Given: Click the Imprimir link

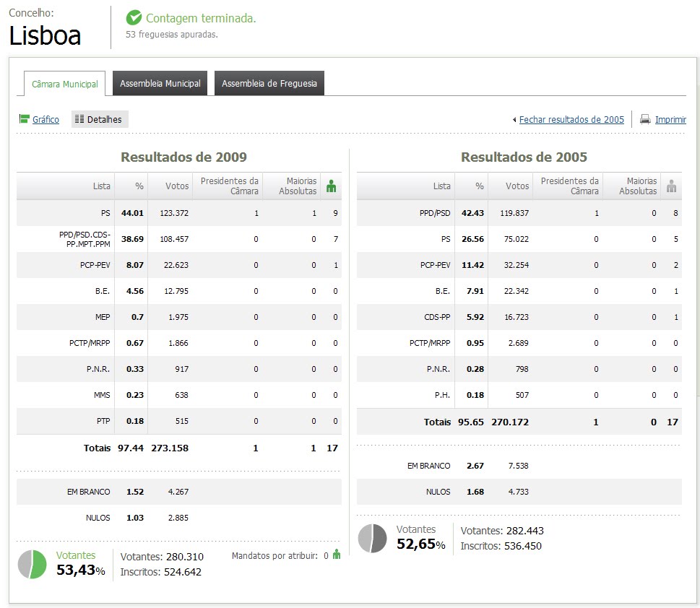Looking at the screenshot, I should coord(670,119).
